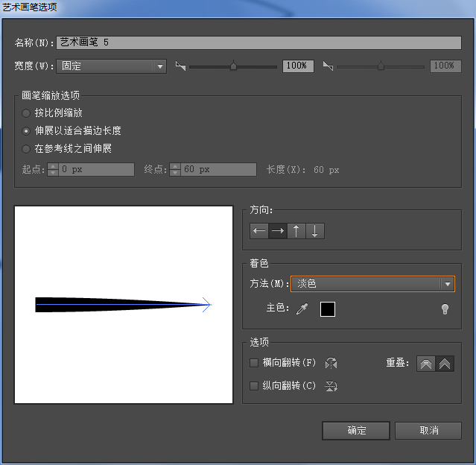476x465 pixels.
Task: Select 在参考线之间伸展 radio button
Action: pyautogui.click(x=26, y=149)
